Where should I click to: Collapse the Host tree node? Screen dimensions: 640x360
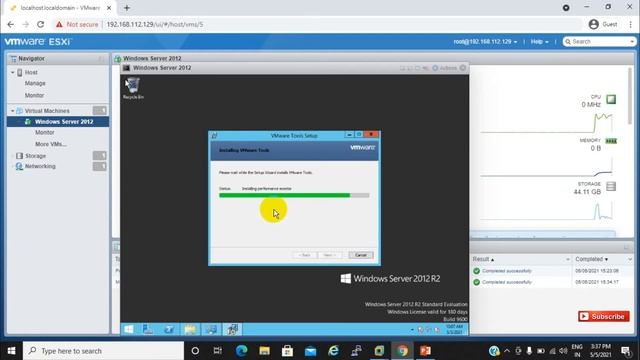pos(13,72)
